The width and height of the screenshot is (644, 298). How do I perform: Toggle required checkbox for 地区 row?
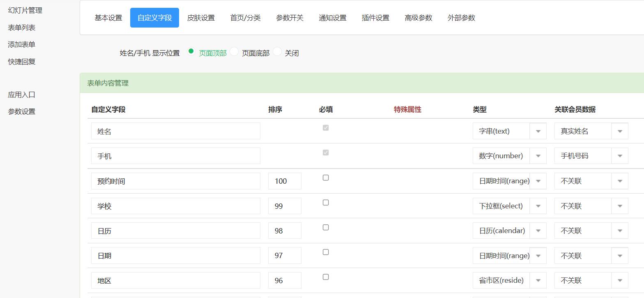(326, 277)
